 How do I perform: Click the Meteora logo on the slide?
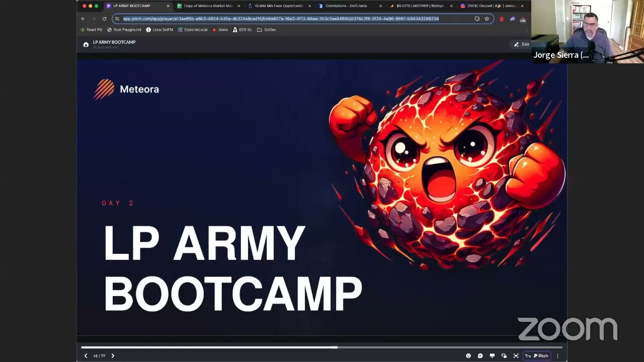click(x=126, y=89)
